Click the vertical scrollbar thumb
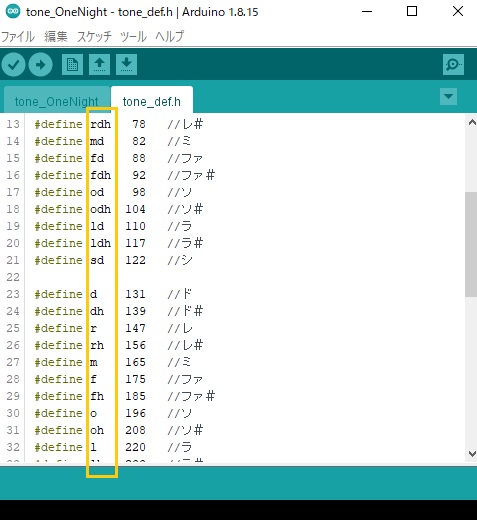The height and width of the screenshot is (520, 477). tap(471, 244)
